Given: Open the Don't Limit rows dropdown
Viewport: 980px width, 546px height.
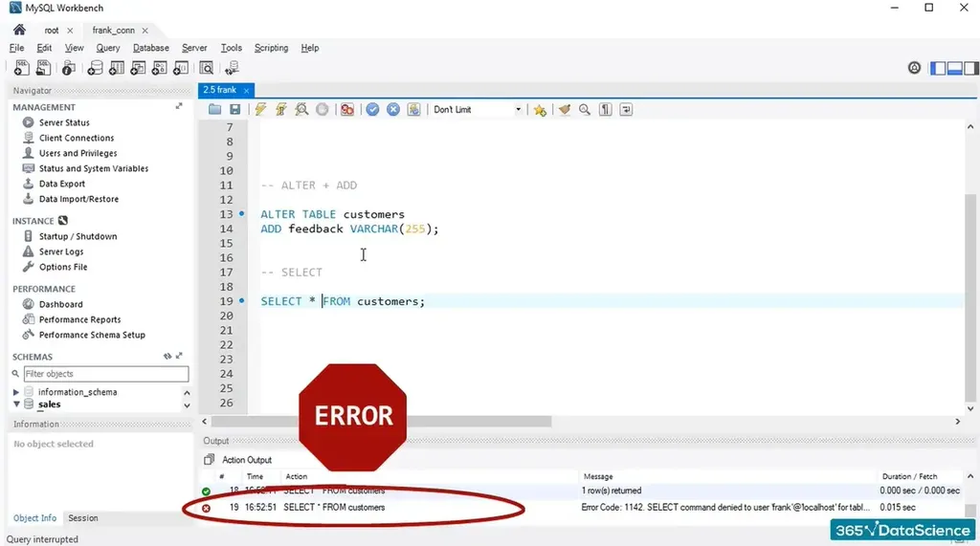Looking at the screenshot, I should click(518, 110).
